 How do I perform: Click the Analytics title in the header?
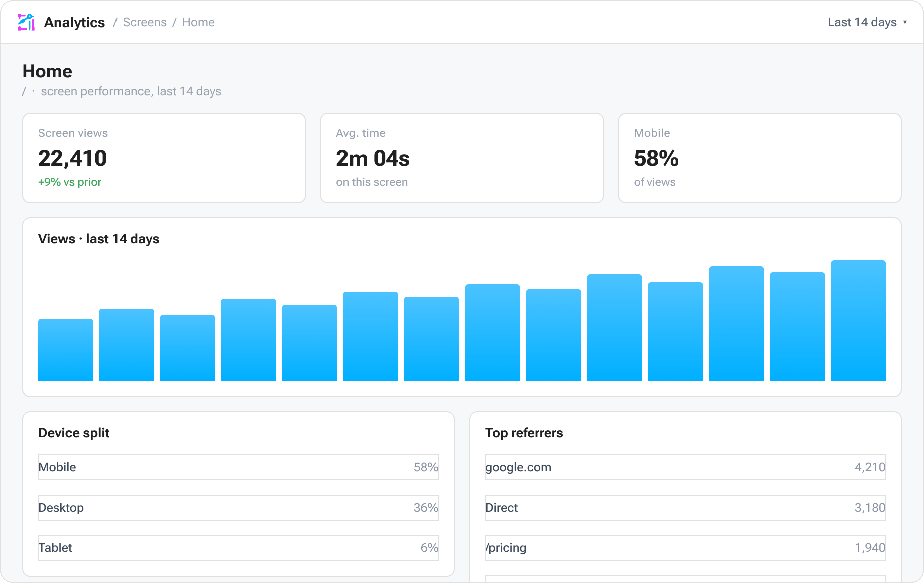click(x=74, y=22)
